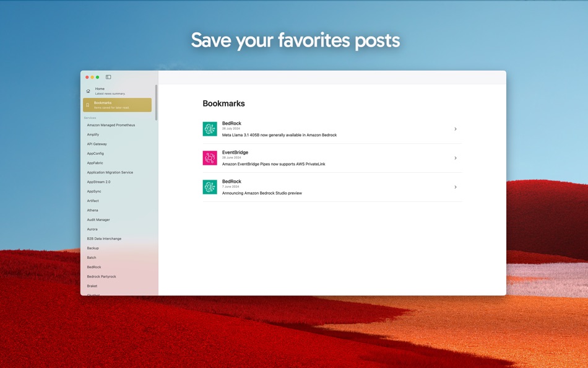This screenshot has width=588, height=368.
Task: Select Bedrock Partyrock service
Action: tap(102, 276)
